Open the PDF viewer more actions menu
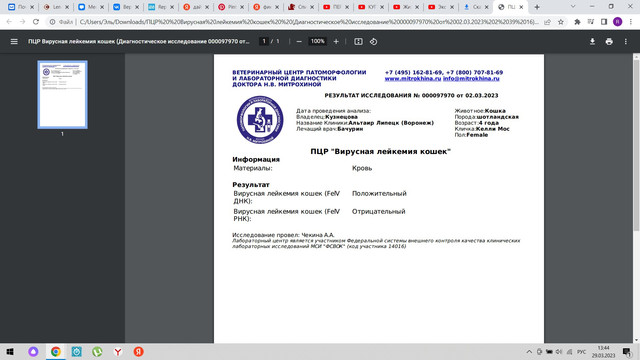Screen dimensions: 640x360 tap(626, 42)
